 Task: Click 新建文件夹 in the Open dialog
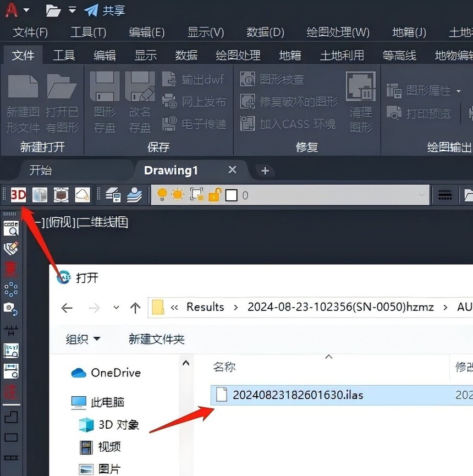(157, 339)
